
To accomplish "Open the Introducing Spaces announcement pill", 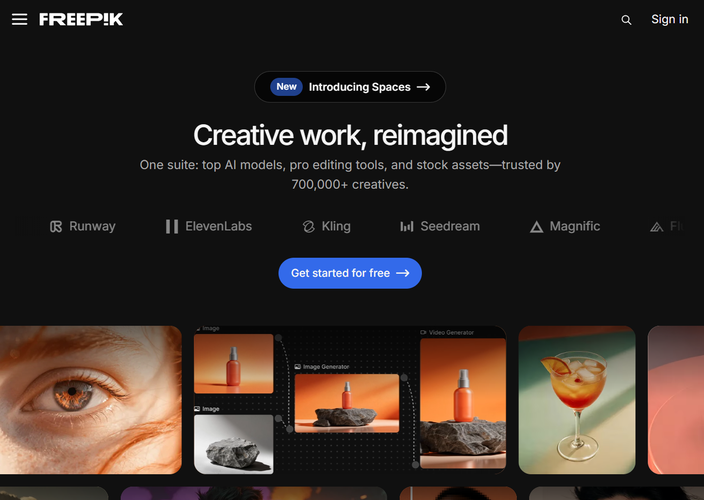I will click(x=350, y=87).
